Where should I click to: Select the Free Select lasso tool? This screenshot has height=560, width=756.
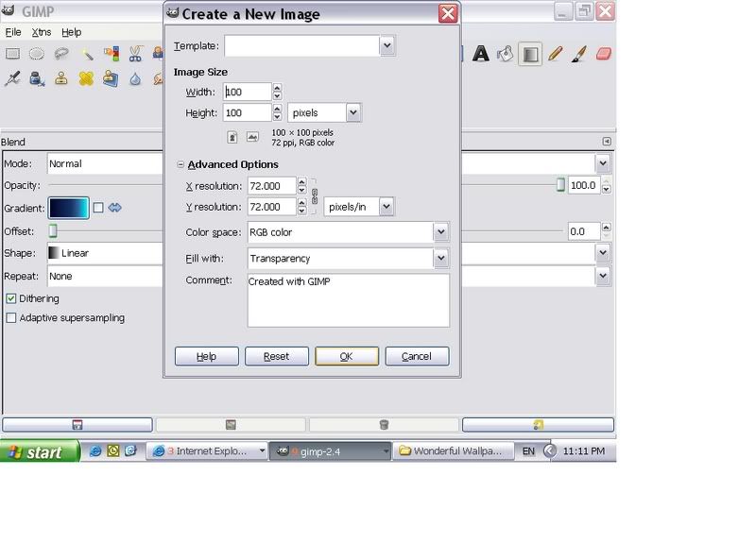[x=61, y=54]
